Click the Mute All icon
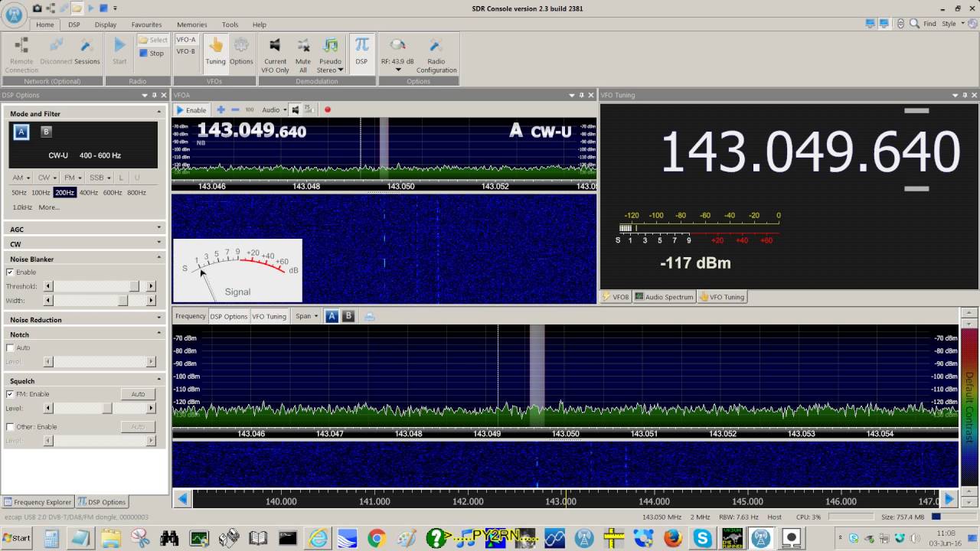The height and width of the screenshot is (551, 980). (303, 46)
